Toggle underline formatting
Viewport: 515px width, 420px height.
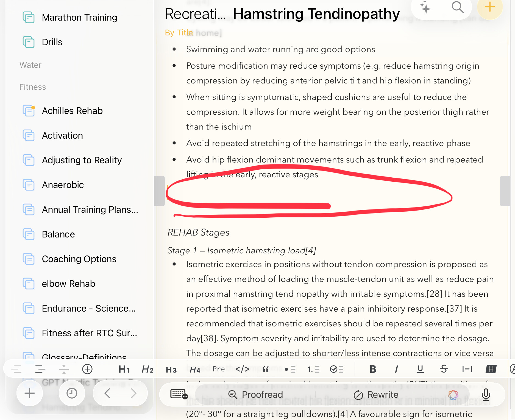tap(420, 369)
